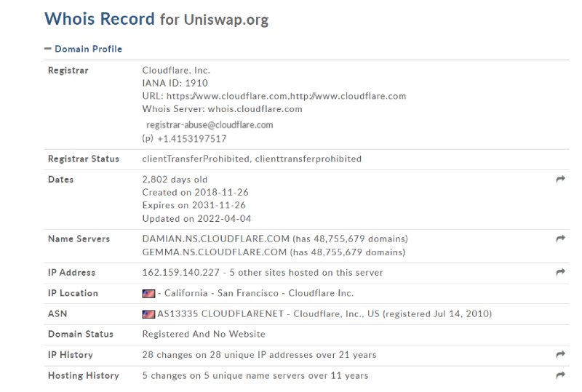Viewport: 582px width, 392px height.
Task: Collapse the Domain Profile section
Action: coord(83,49)
